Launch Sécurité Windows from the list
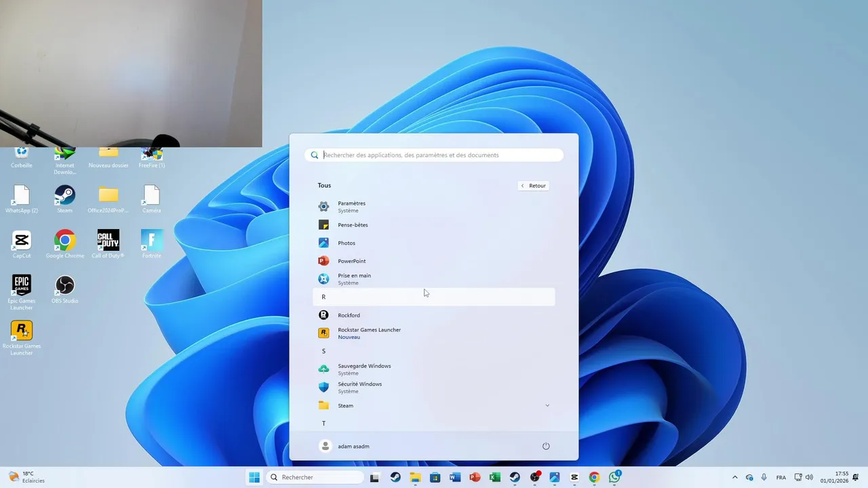The image size is (868, 488). click(x=434, y=388)
